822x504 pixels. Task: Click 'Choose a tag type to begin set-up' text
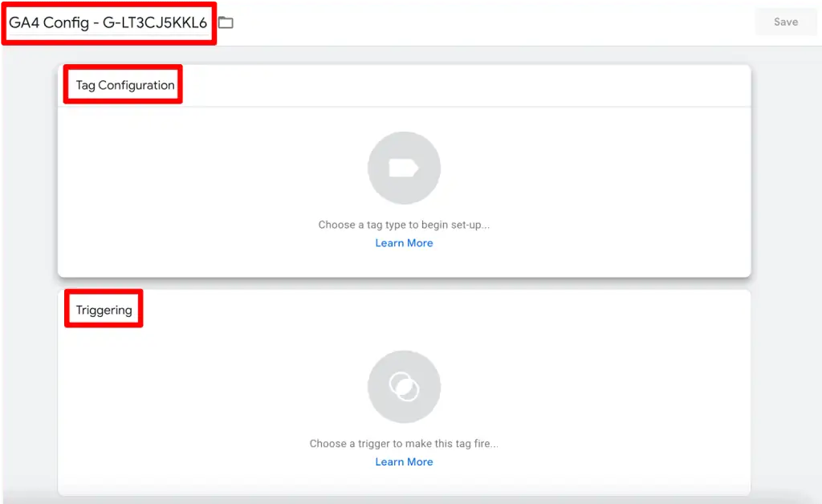(404, 225)
